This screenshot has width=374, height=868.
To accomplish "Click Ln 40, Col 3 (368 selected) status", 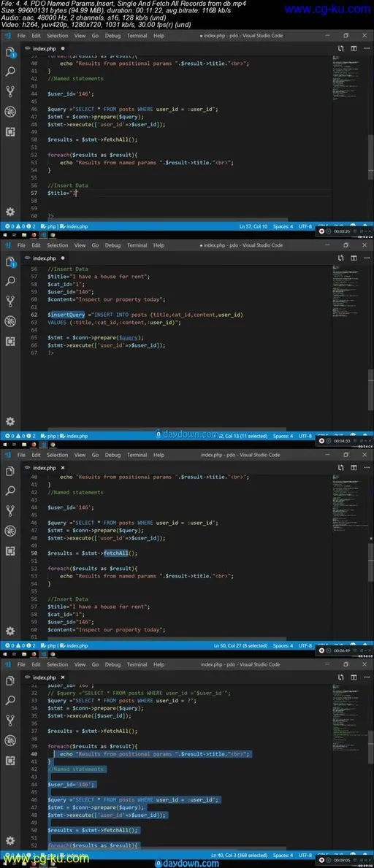I will coord(240,856).
